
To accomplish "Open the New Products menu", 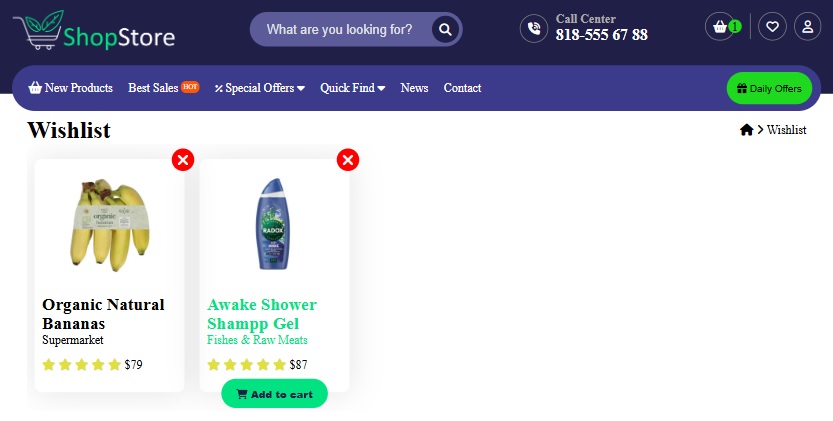I will click(x=71, y=88).
